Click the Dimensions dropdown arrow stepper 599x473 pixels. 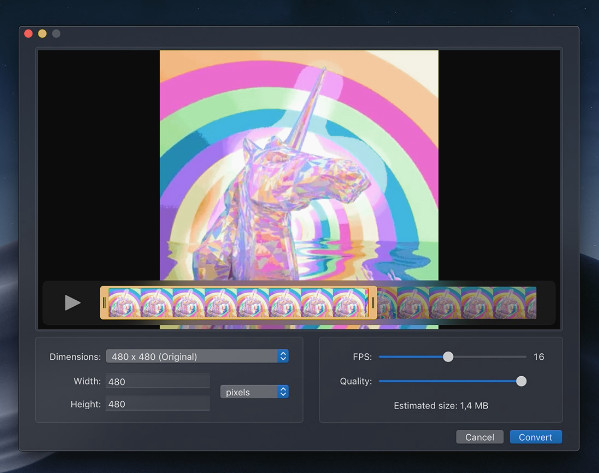(x=283, y=356)
